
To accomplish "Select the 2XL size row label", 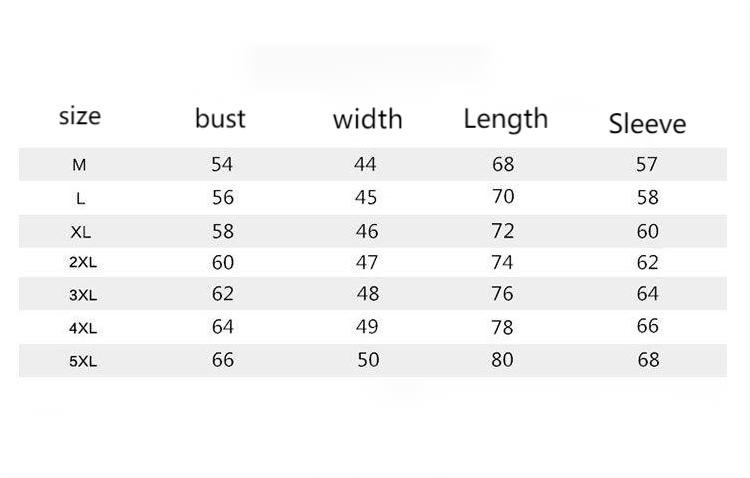I will tap(82, 263).
